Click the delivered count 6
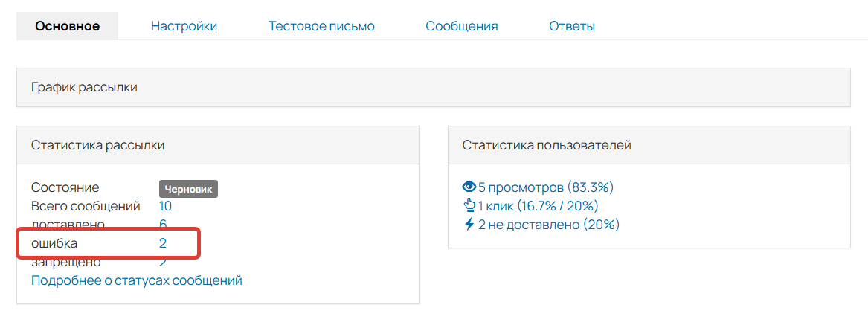Image resolution: width=868 pixels, height=328 pixels. pos(163,223)
